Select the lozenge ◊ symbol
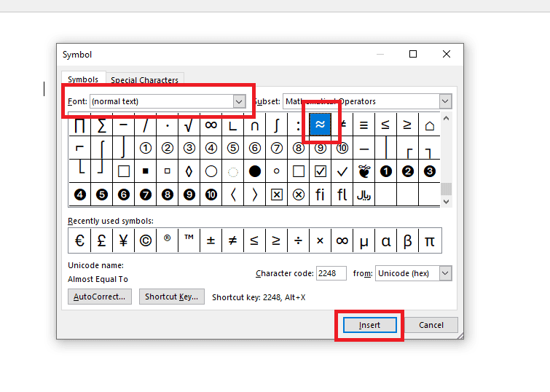 [189, 171]
